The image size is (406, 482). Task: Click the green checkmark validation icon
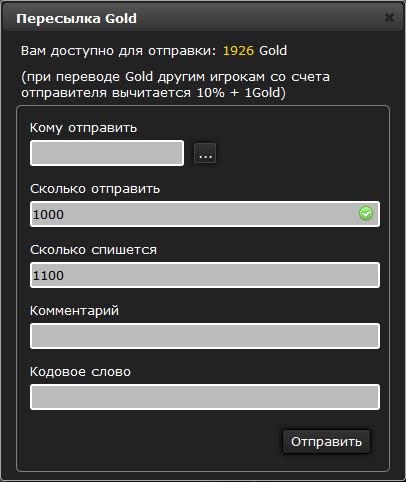[x=366, y=213]
